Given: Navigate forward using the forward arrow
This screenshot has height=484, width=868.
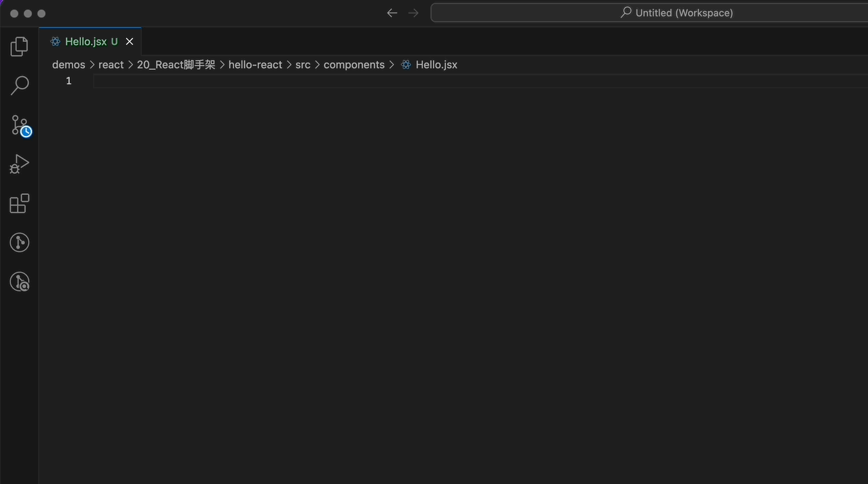Looking at the screenshot, I should click(414, 12).
